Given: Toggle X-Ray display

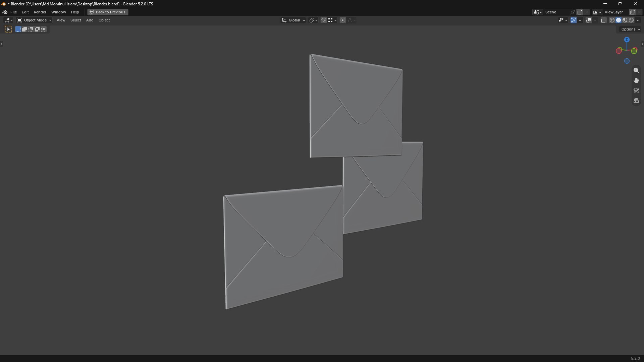Looking at the screenshot, I should [x=604, y=20].
